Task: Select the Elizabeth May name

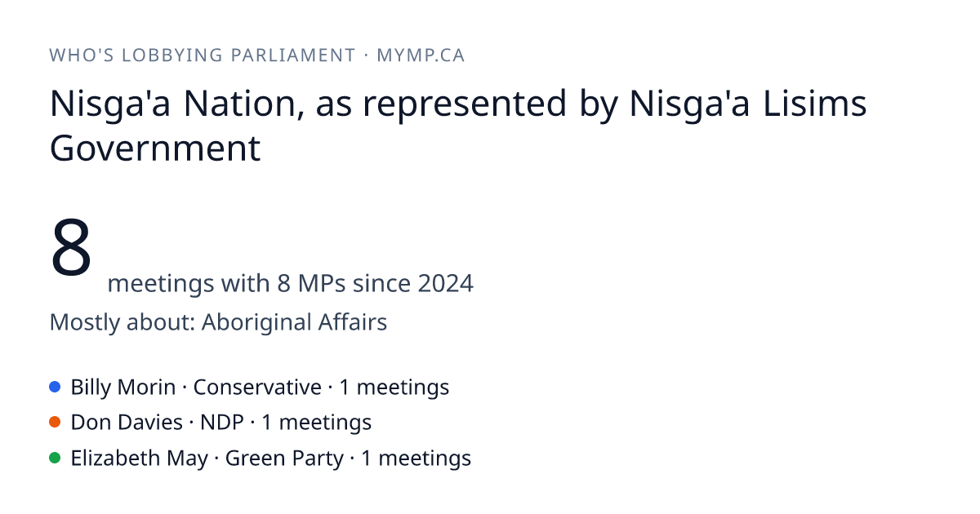Action: pyautogui.click(x=140, y=458)
